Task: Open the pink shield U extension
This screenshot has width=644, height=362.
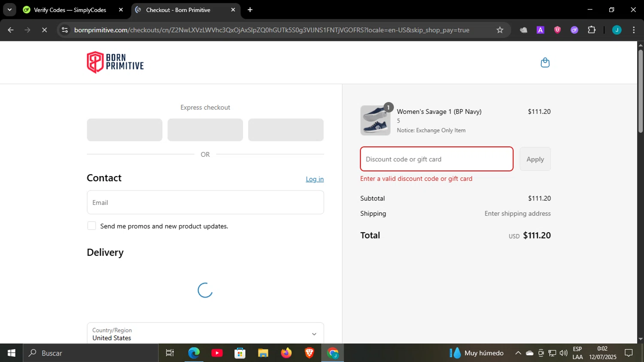Action: pos(557,30)
